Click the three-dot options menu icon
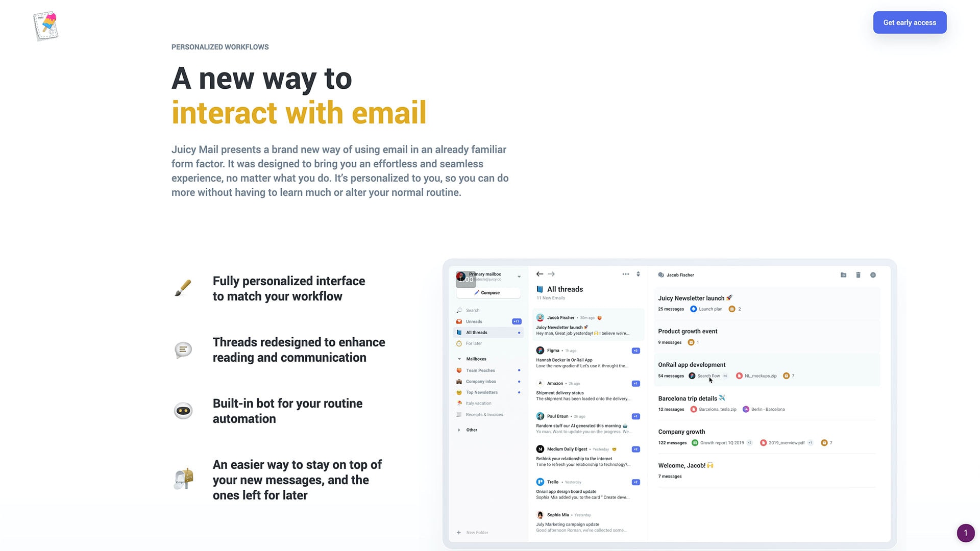This screenshot has height=551, width=980. pyautogui.click(x=625, y=274)
